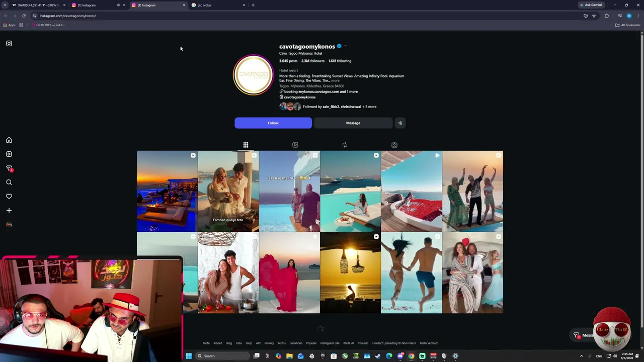Bookmark this page with the star

(594, 16)
